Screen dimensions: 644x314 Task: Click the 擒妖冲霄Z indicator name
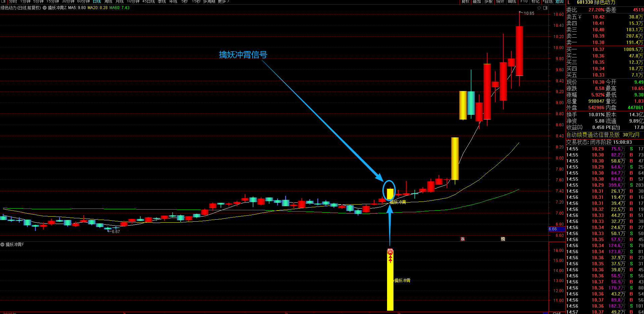coord(57,8)
